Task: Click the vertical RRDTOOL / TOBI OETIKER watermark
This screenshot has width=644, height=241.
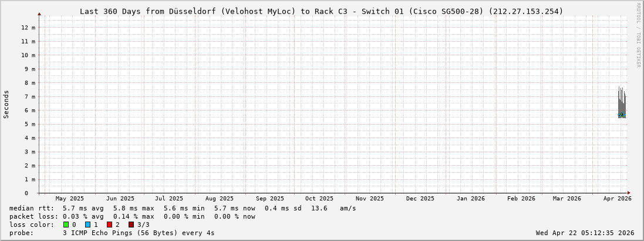Action: pyautogui.click(x=638, y=35)
